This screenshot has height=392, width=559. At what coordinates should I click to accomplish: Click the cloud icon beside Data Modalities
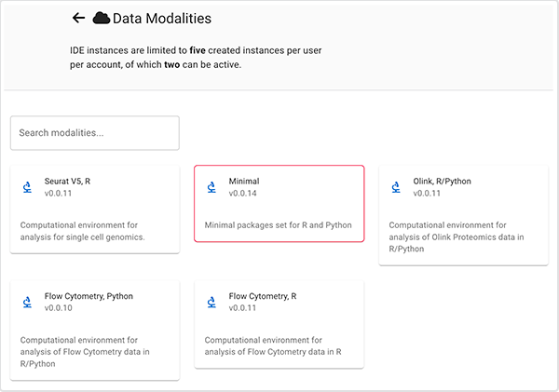pos(102,19)
